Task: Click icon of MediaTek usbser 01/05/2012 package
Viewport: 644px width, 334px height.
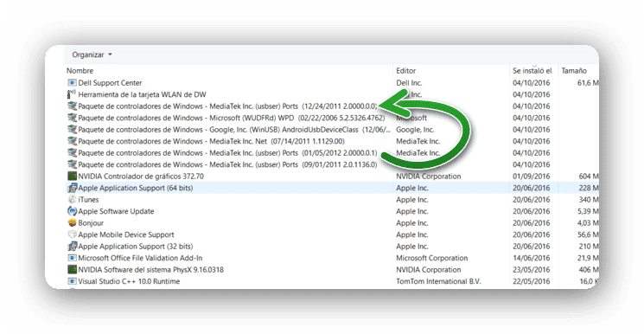Action: [72, 152]
